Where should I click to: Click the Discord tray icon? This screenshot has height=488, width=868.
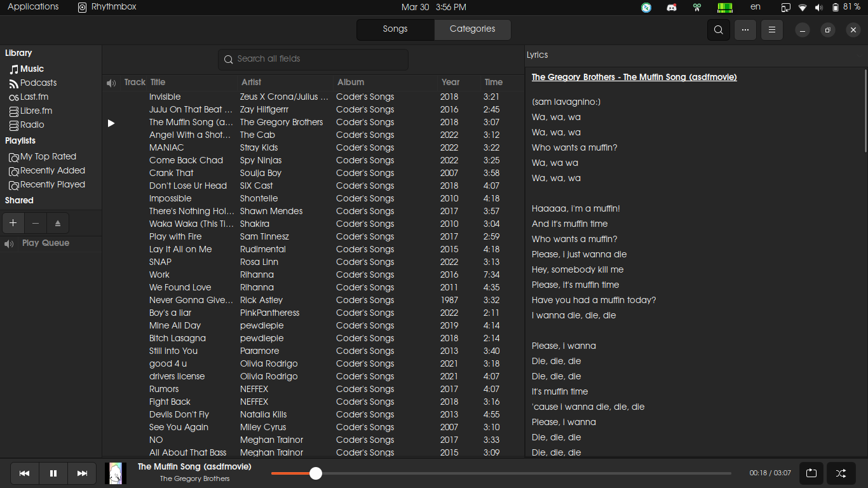672,8
